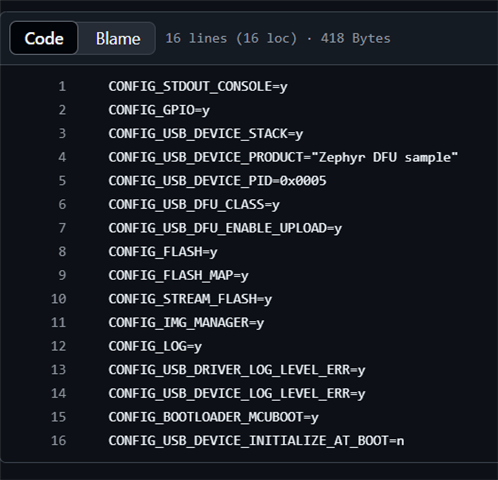Viewport: 498px width, 480px height.
Task: Open the Blame view tab
Action: tap(118, 38)
